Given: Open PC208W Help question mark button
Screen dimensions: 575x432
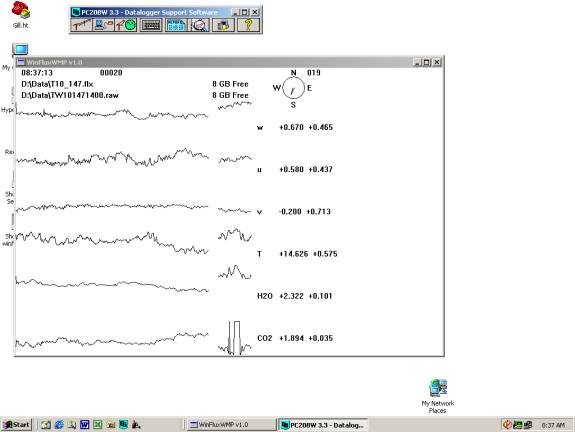Looking at the screenshot, I should pyautogui.click(x=248, y=25).
